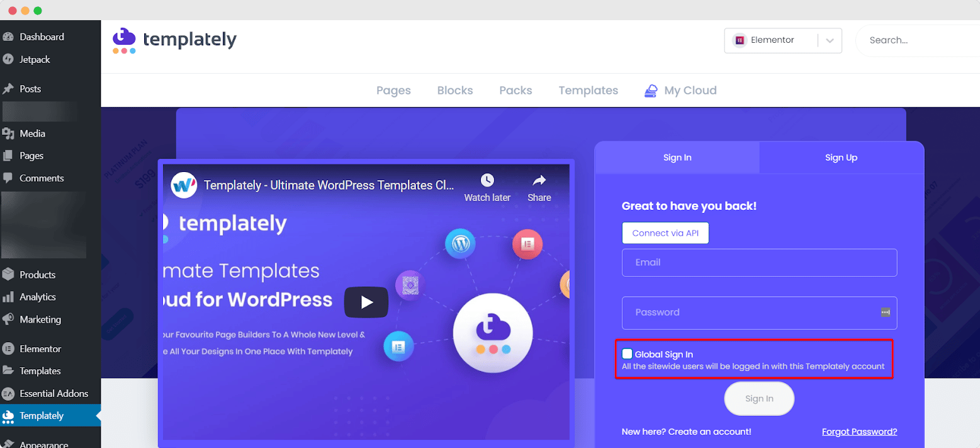The width and height of the screenshot is (980, 448).
Task: Click the Analytics bar chart icon
Action: [8, 297]
